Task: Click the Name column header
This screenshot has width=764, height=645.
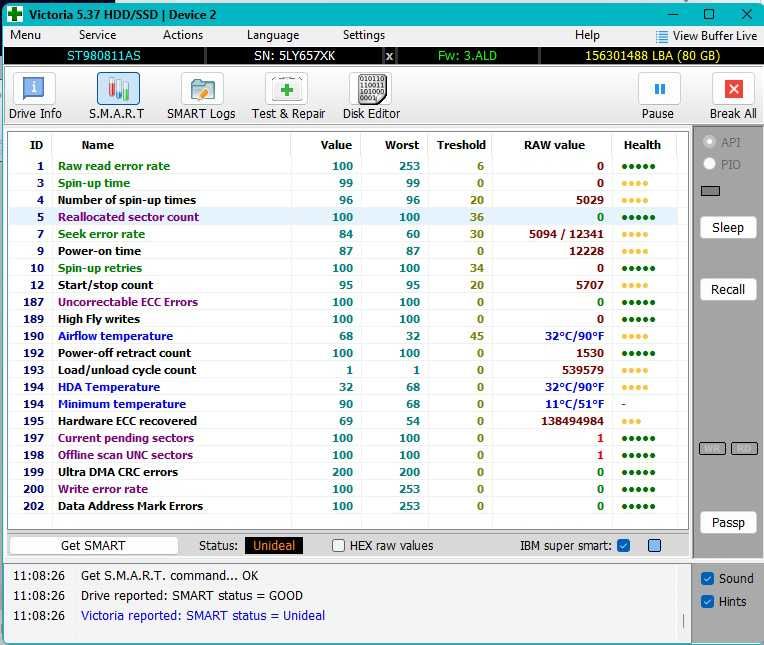Action: (97, 145)
